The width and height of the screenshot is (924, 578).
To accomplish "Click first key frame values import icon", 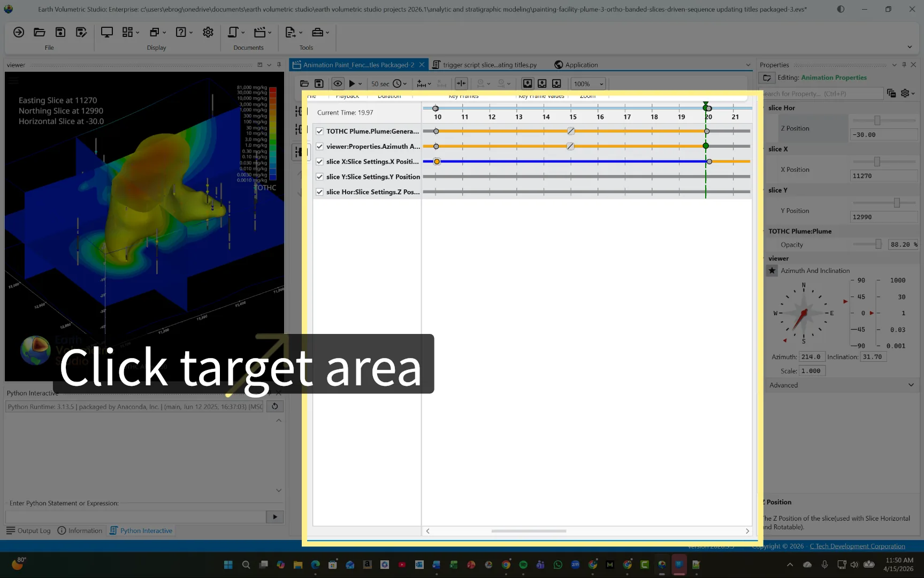I will coord(528,83).
